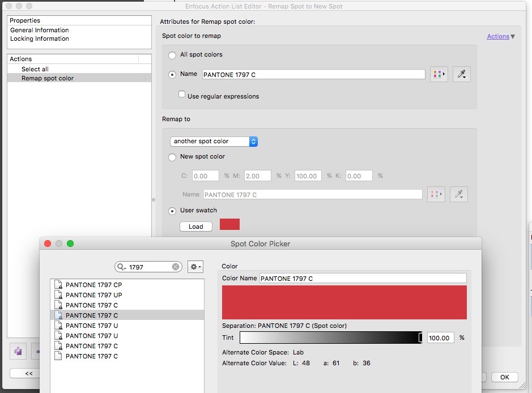Click the Name field containing PANTONE 1797 C at top
Image resolution: width=532 pixels, height=393 pixels.
pos(313,75)
